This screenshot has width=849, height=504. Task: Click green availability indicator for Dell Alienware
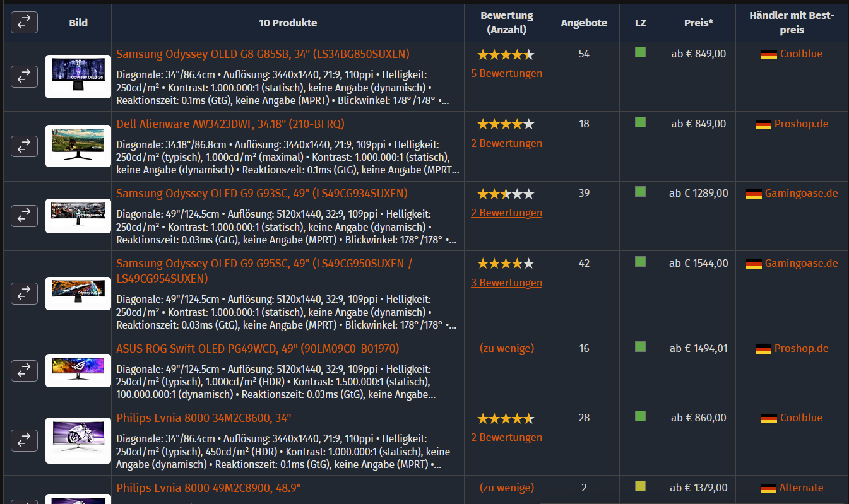point(640,122)
